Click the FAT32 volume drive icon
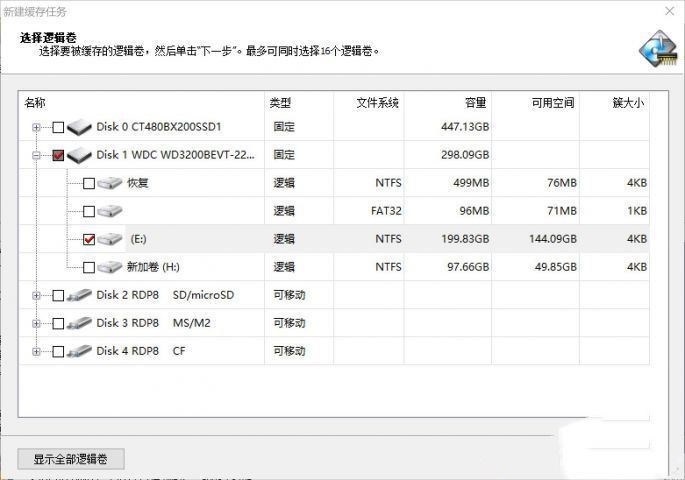This screenshot has width=685, height=480. (x=110, y=211)
